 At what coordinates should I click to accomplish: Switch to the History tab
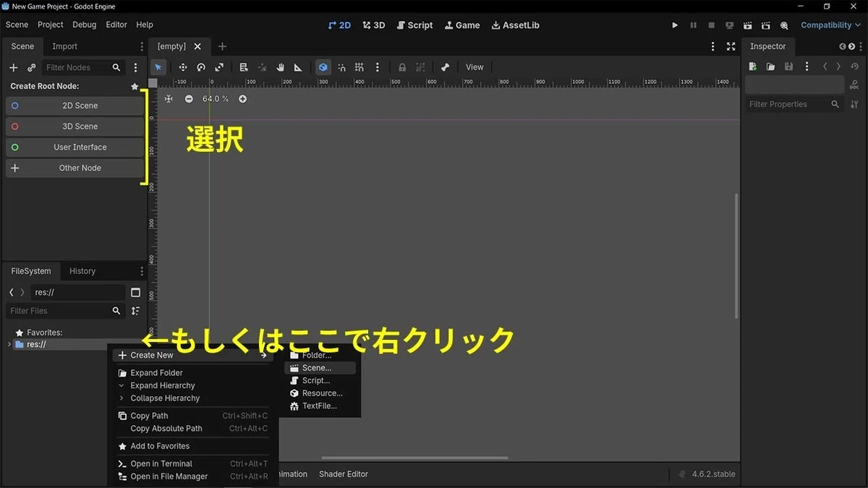coord(82,271)
